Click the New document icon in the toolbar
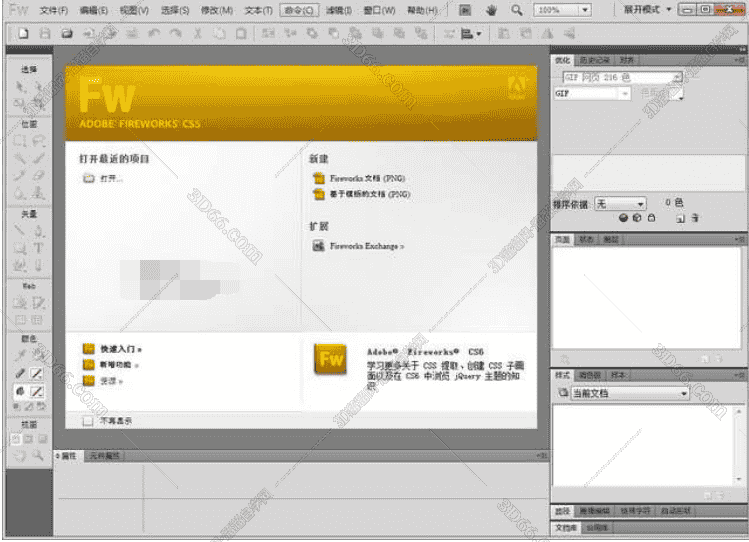 tap(24, 33)
